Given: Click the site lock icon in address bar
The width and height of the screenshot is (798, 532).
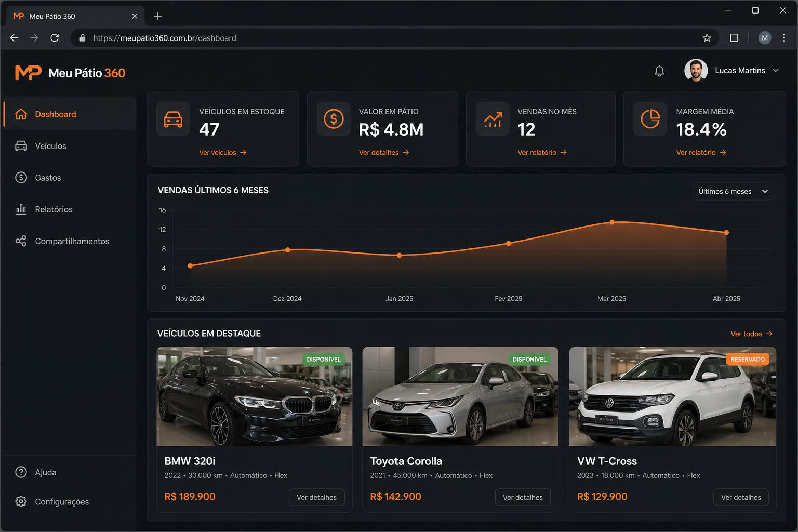Looking at the screenshot, I should 82,38.
